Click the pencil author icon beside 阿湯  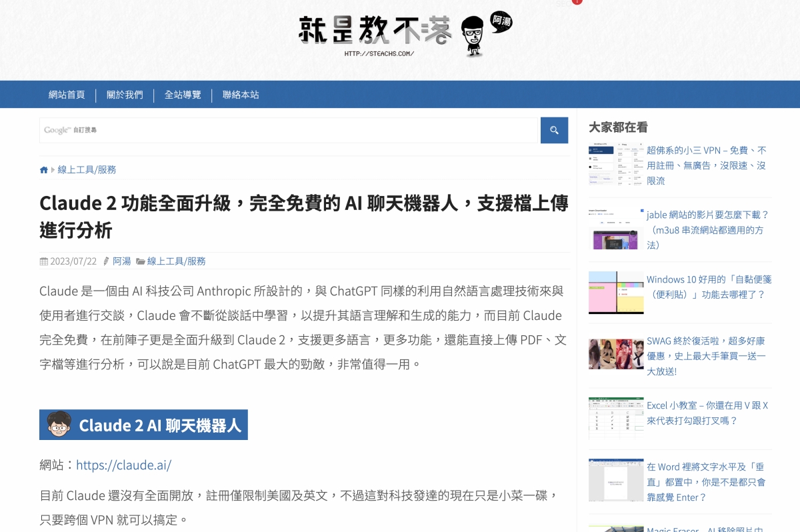point(107,261)
